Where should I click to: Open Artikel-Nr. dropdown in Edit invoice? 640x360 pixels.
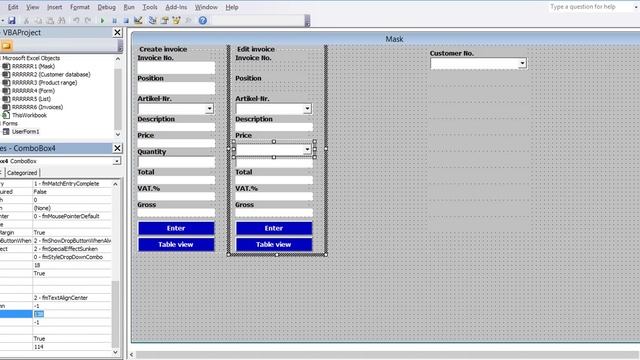(307, 109)
